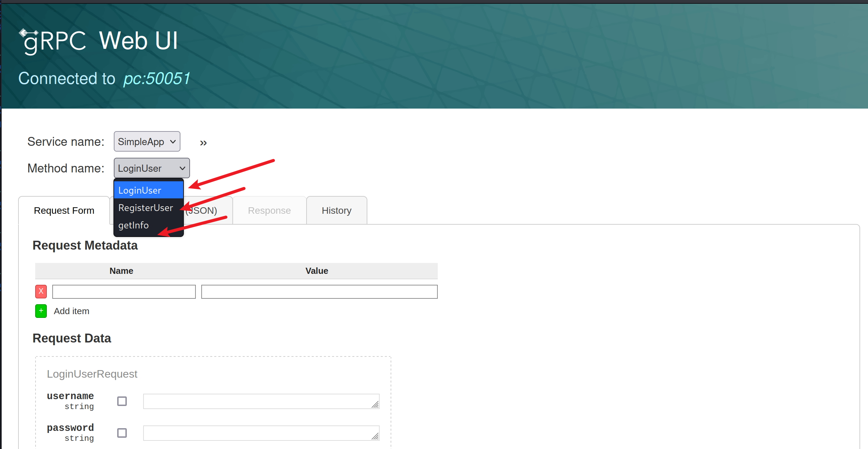Click the metadata Name input field
This screenshot has height=449, width=868.
pos(124,292)
